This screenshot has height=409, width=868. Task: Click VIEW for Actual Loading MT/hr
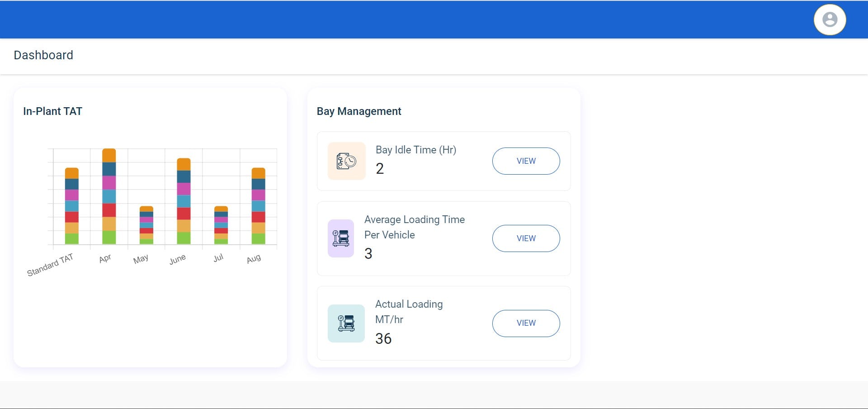click(x=526, y=323)
